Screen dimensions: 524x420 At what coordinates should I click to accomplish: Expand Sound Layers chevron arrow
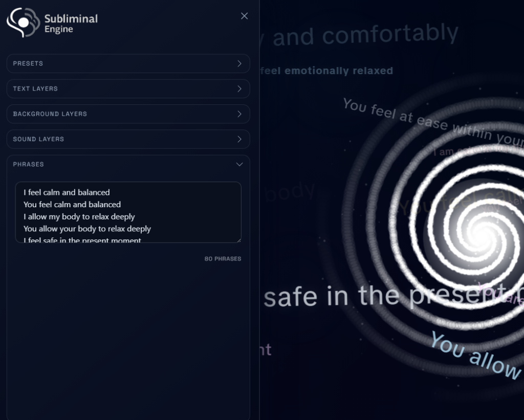coord(239,139)
